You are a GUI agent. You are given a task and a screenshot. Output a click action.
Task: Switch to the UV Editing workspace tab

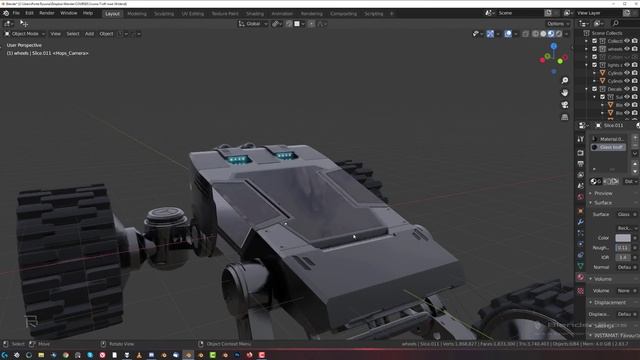click(x=193, y=13)
